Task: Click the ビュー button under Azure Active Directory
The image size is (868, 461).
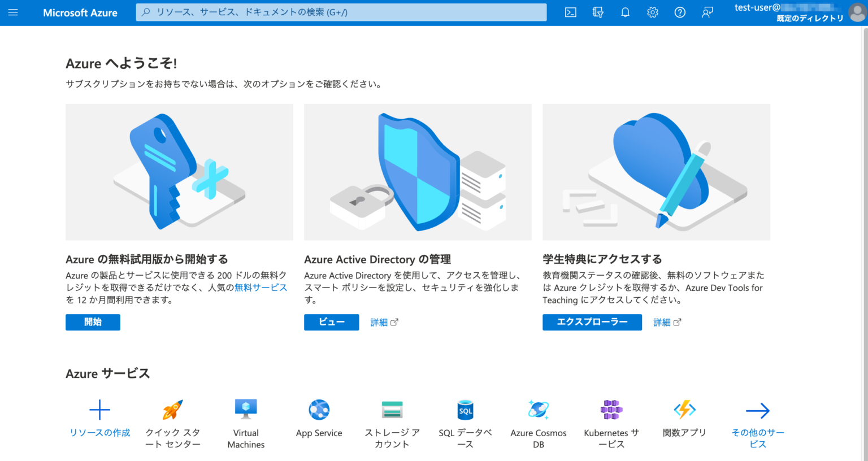Action: pos(331,322)
